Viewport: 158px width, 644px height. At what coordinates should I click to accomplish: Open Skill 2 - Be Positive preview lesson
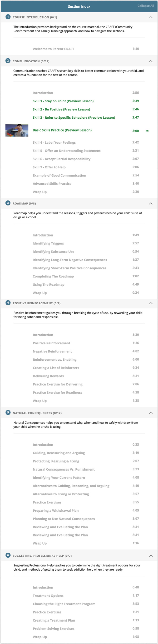coord(61,109)
